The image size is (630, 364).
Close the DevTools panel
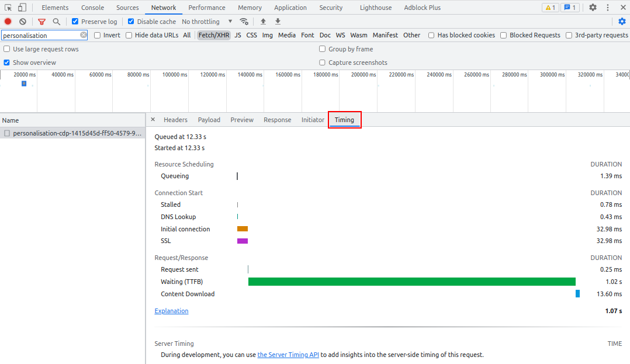coord(623,7)
